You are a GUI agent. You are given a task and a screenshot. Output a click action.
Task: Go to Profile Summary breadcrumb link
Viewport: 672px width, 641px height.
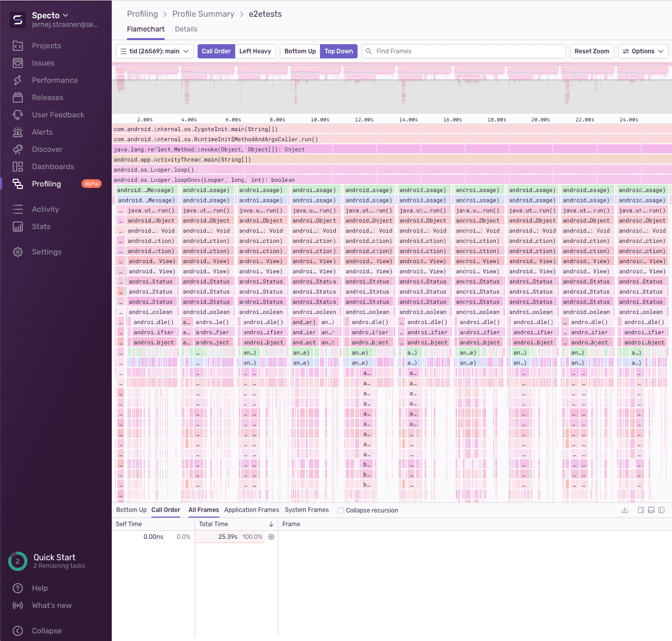pyautogui.click(x=203, y=14)
